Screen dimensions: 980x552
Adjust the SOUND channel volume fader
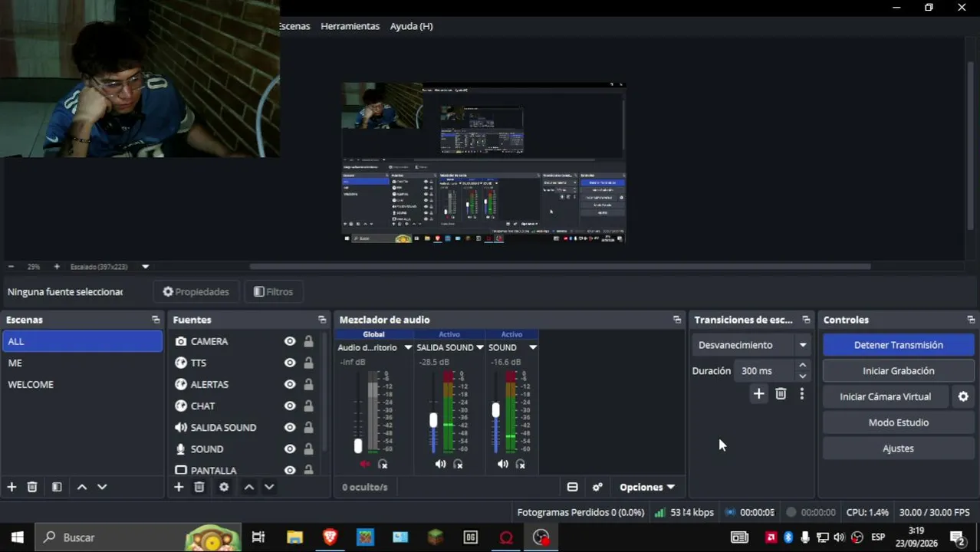[x=495, y=411]
